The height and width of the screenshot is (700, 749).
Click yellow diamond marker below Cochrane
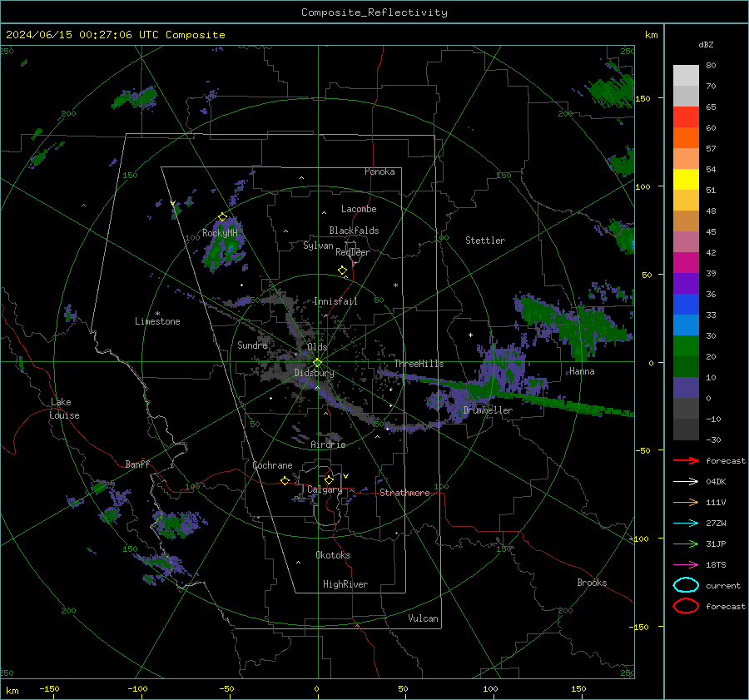click(x=285, y=480)
